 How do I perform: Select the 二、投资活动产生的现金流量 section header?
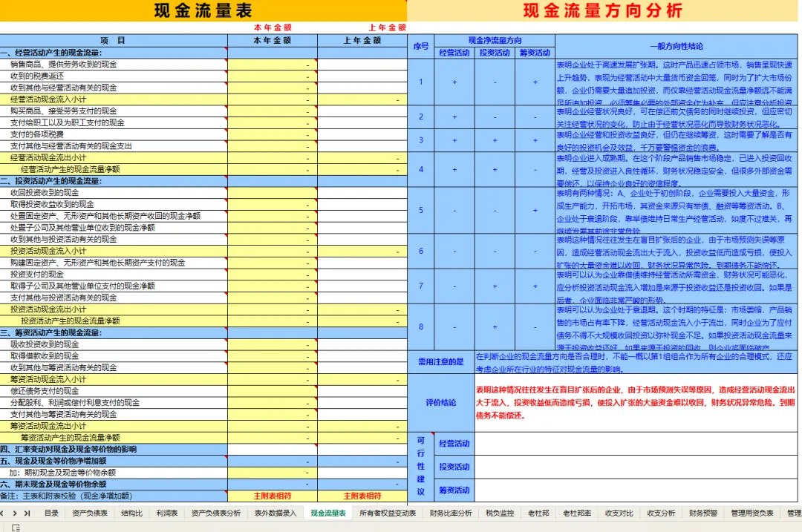click(114, 181)
